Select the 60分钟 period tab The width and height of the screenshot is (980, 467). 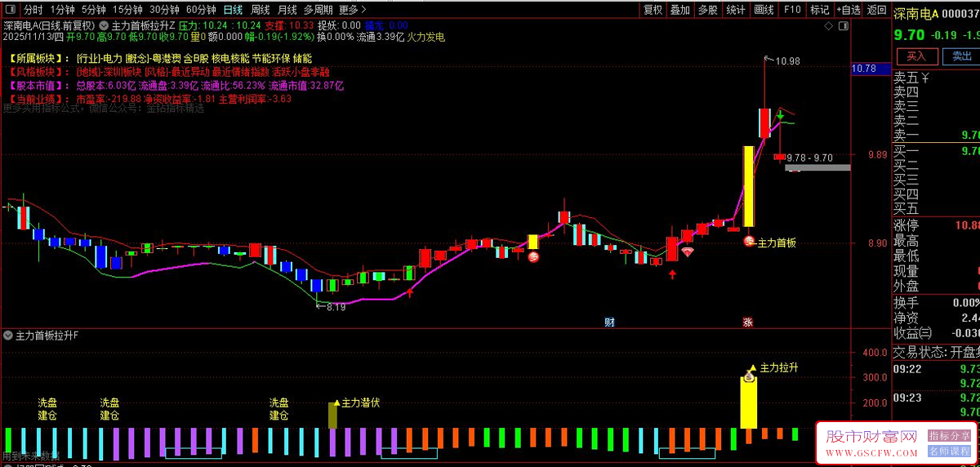201,10
